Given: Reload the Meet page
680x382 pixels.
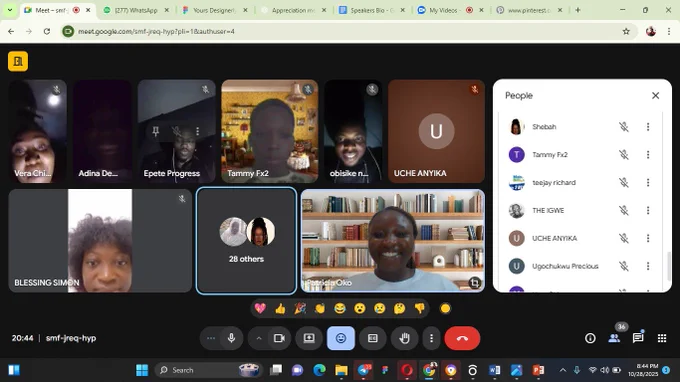Looking at the screenshot, I should 47,31.
